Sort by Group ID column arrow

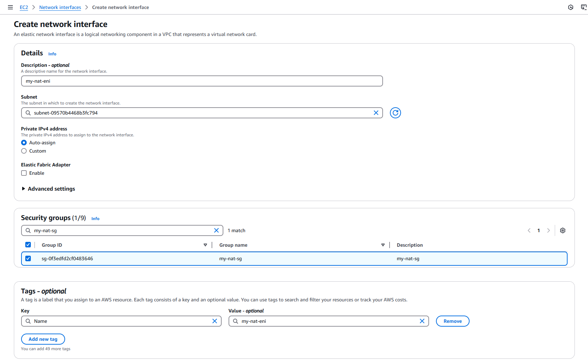(x=205, y=245)
